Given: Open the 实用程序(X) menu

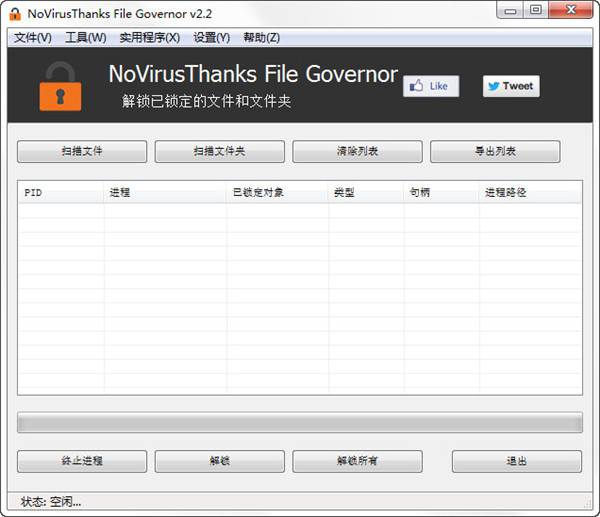Looking at the screenshot, I should (150, 38).
